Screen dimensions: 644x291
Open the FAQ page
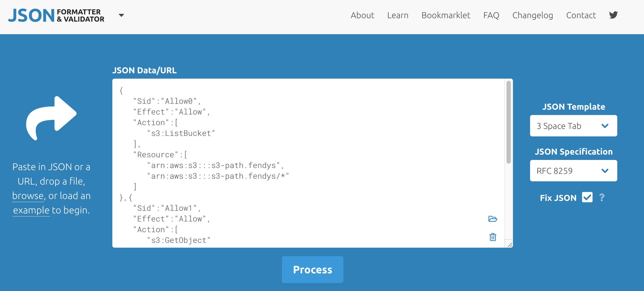(491, 15)
